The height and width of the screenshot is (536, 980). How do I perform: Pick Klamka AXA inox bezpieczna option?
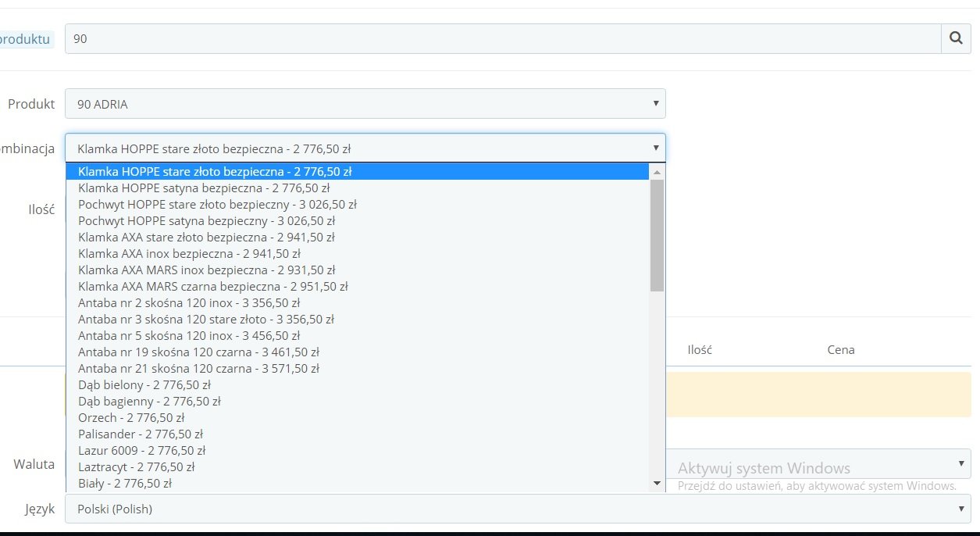click(358, 253)
